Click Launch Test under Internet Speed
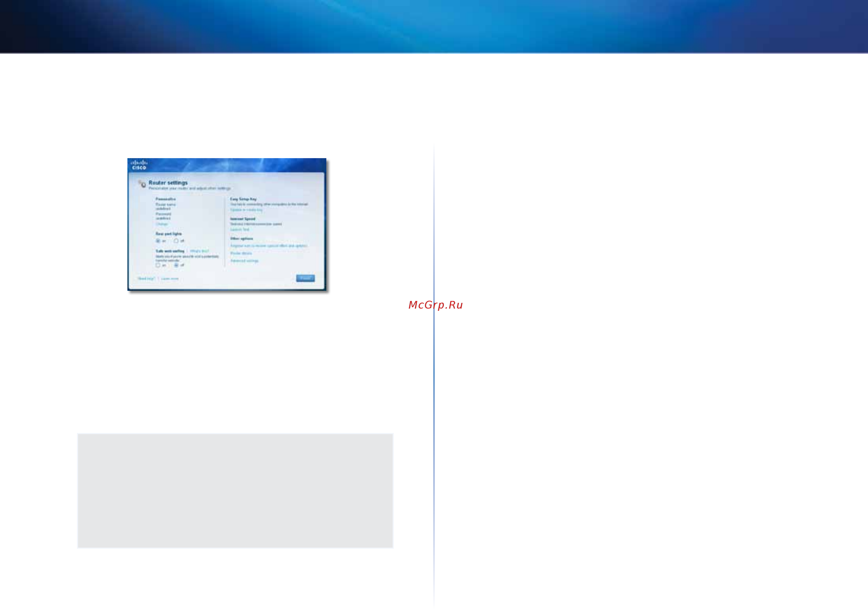Screen dimensions: 868x609 (x=240, y=230)
